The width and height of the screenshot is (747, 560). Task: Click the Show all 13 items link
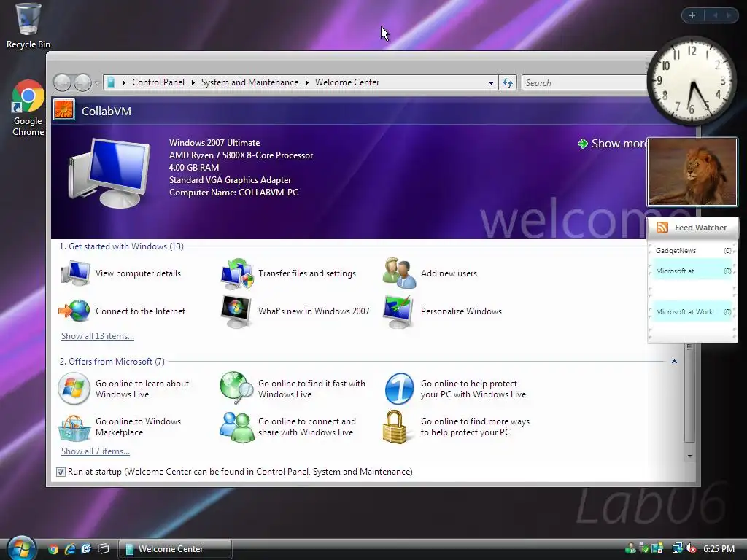click(x=98, y=336)
